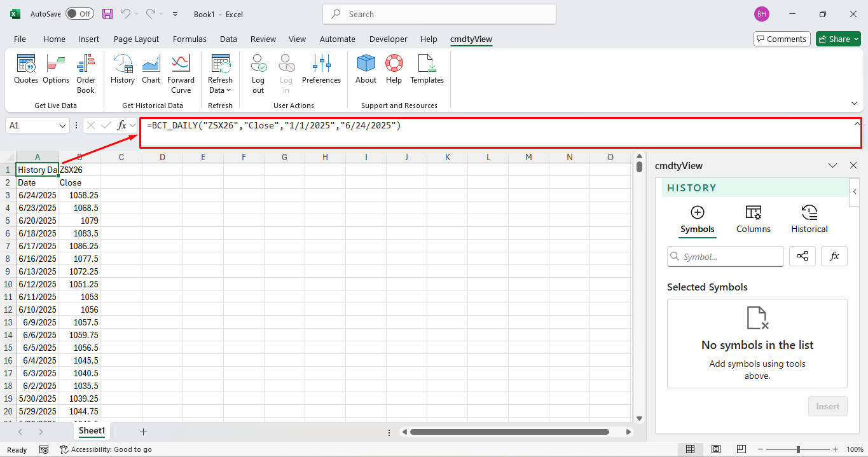Add a new sheet with plus button
Screen dimensions: 868x457
(143, 432)
